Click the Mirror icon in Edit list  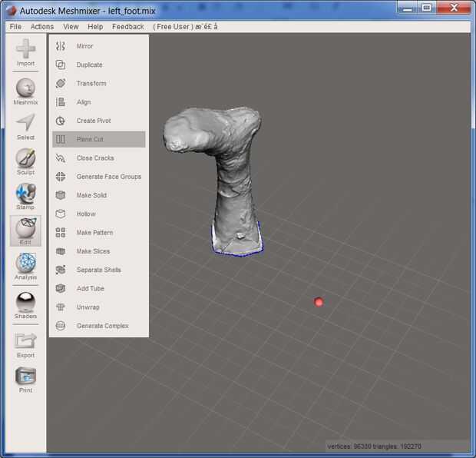coord(61,46)
